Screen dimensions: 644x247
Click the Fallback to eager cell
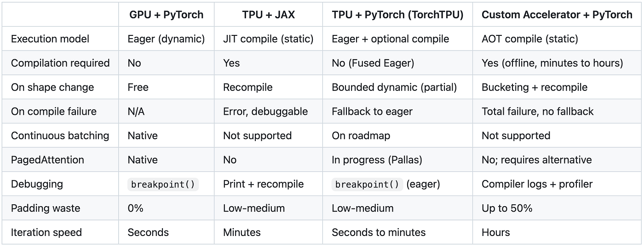pos(372,111)
